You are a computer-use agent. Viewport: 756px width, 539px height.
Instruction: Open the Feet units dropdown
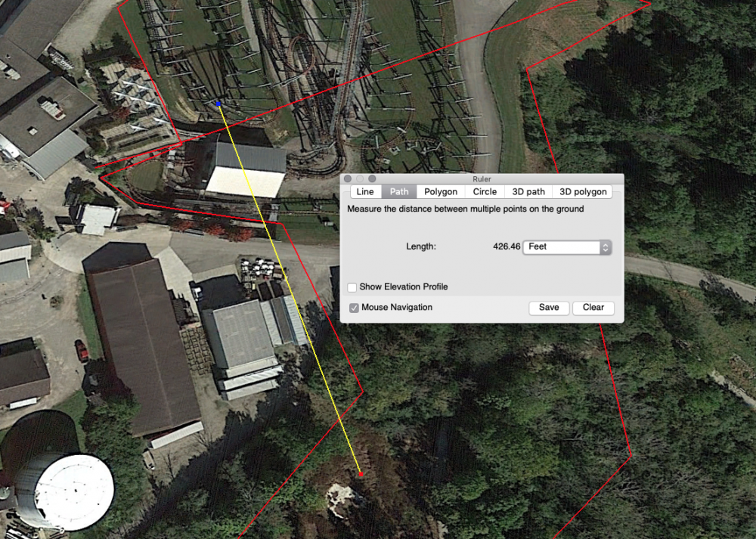(x=567, y=247)
